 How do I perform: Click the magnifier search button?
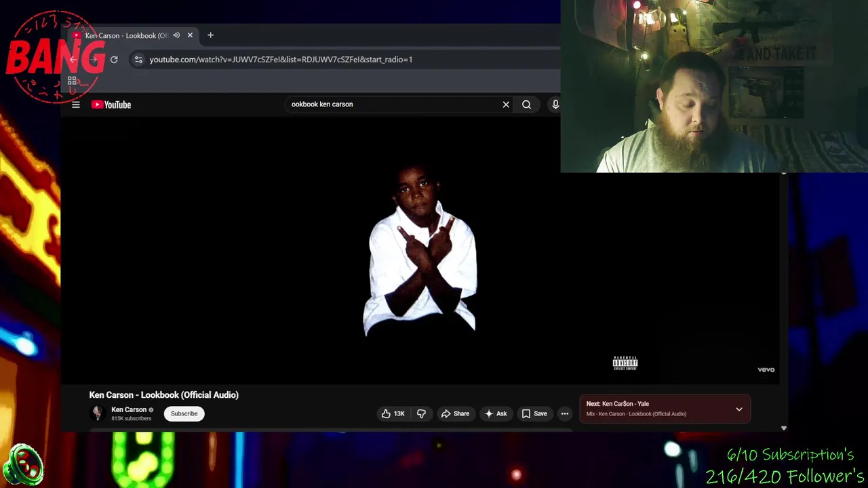(x=526, y=104)
